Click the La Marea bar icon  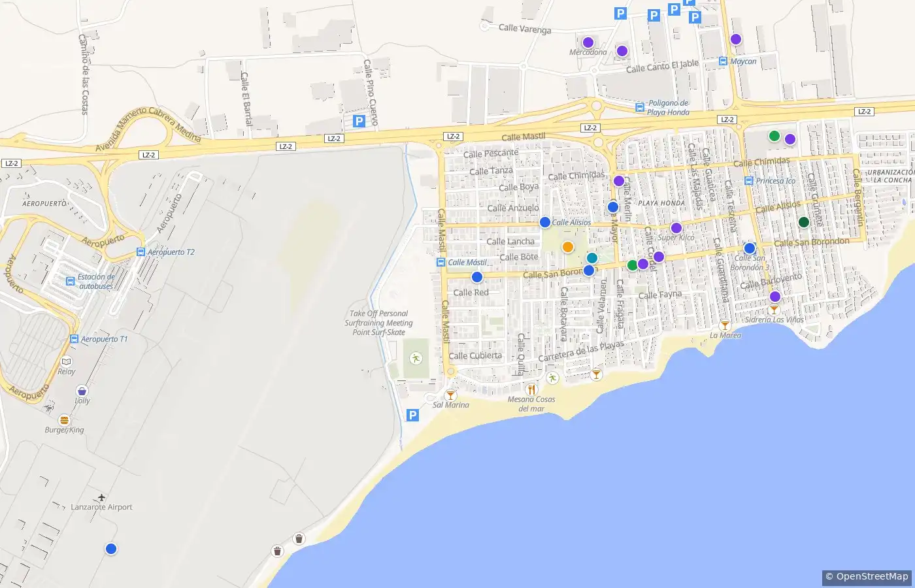point(725,325)
